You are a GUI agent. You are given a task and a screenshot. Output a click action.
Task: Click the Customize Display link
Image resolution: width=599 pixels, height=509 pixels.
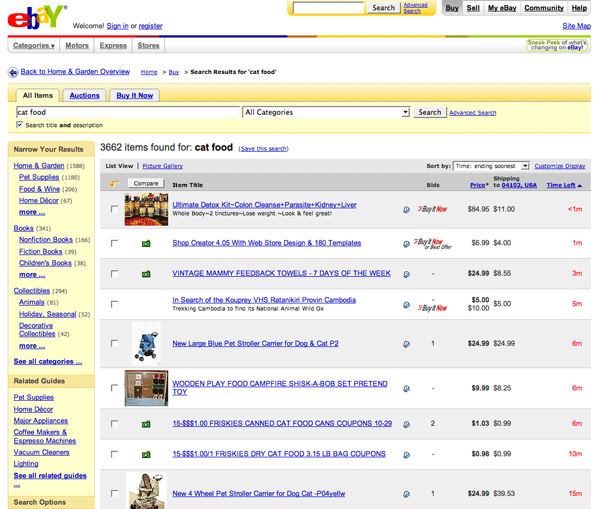(560, 166)
